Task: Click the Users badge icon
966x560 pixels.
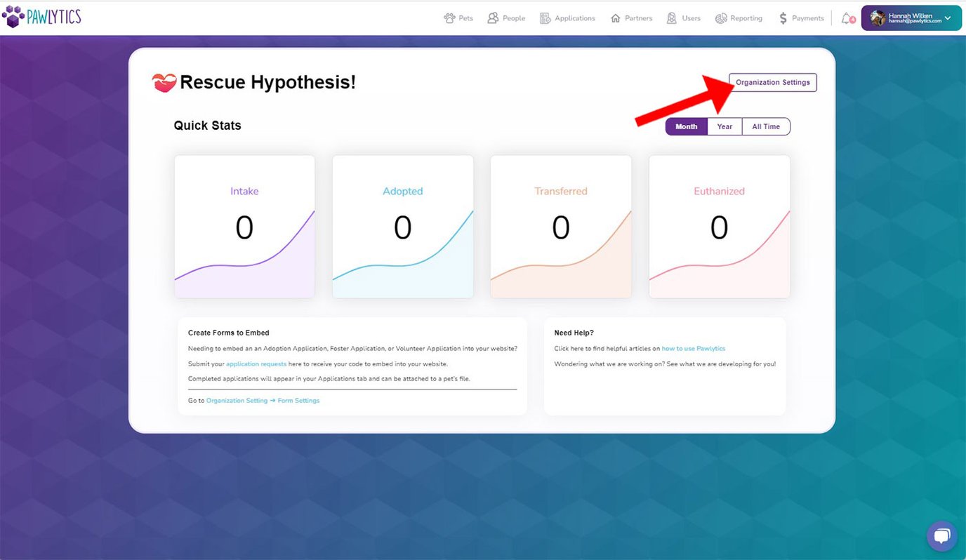Action: [672, 18]
